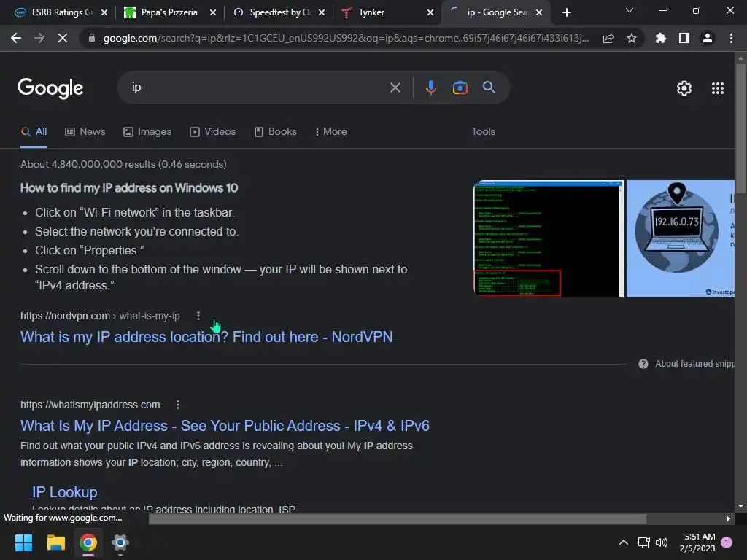This screenshot has width=747, height=560.
Task: Open the About featured snippets help icon
Action: [x=643, y=364]
